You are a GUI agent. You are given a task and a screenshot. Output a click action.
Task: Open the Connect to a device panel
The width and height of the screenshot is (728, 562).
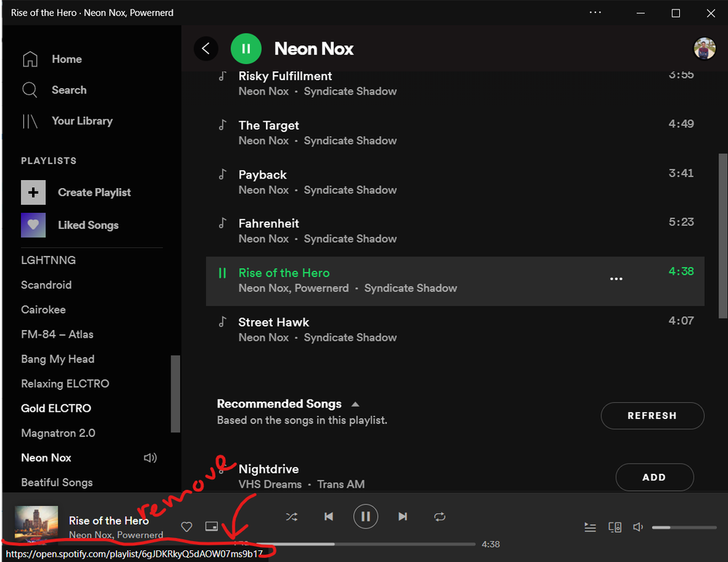tap(614, 527)
